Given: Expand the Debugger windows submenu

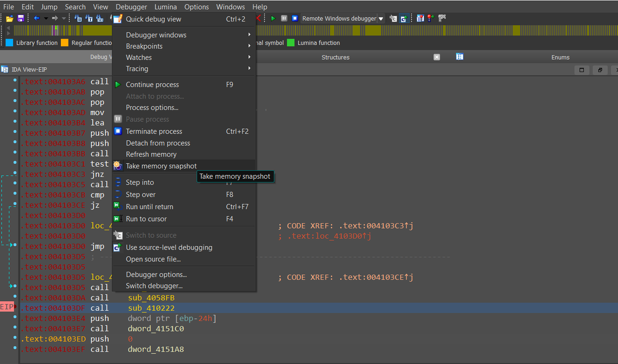Looking at the screenshot, I should pyautogui.click(x=184, y=35).
